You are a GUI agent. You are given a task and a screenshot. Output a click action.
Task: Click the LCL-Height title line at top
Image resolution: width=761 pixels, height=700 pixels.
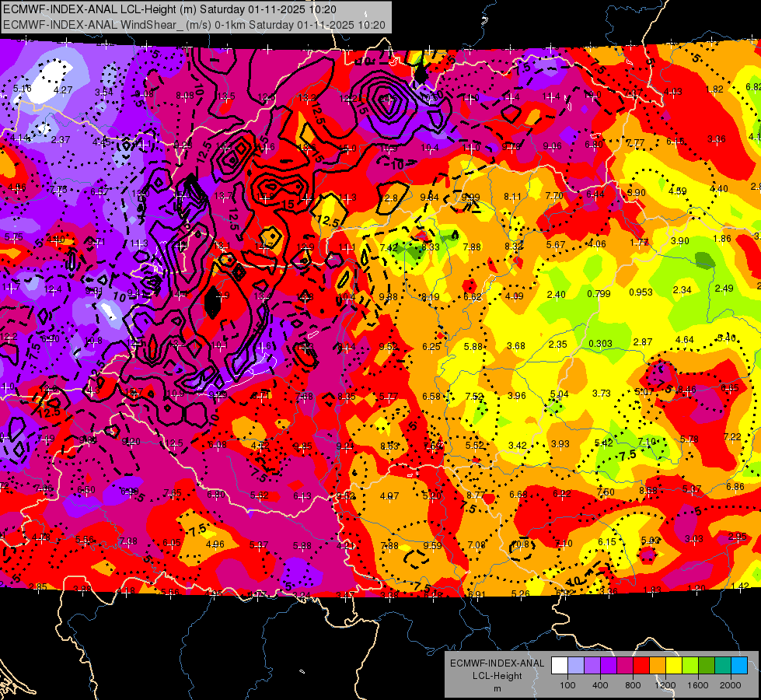pyautogui.click(x=169, y=9)
